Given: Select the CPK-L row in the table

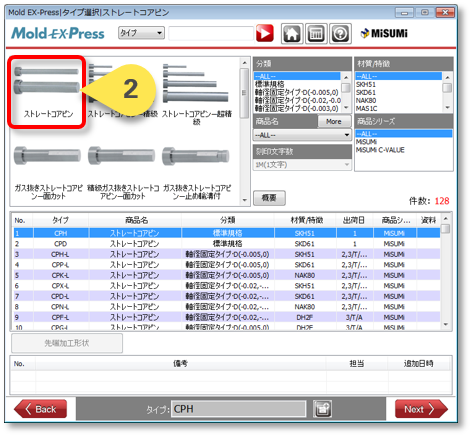Looking at the screenshot, I should pos(227,275).
